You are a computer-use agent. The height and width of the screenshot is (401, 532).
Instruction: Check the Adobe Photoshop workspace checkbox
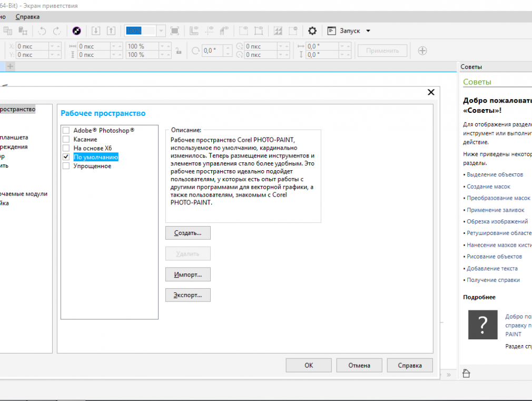click(66, 130)
